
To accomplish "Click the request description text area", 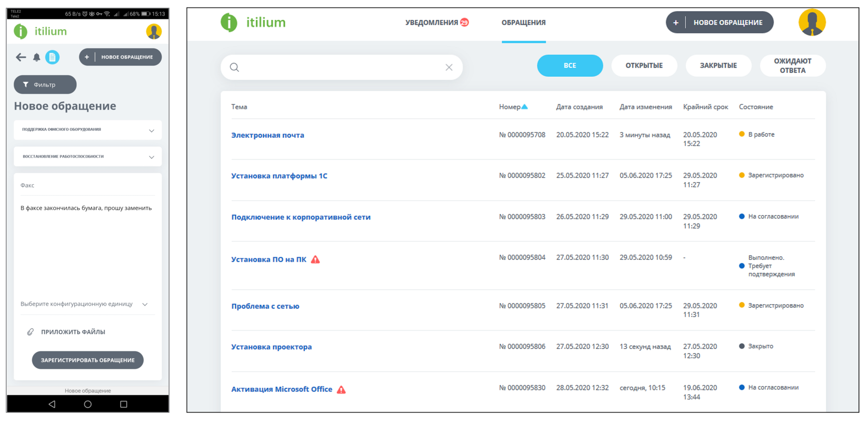I will pos(87,246).
